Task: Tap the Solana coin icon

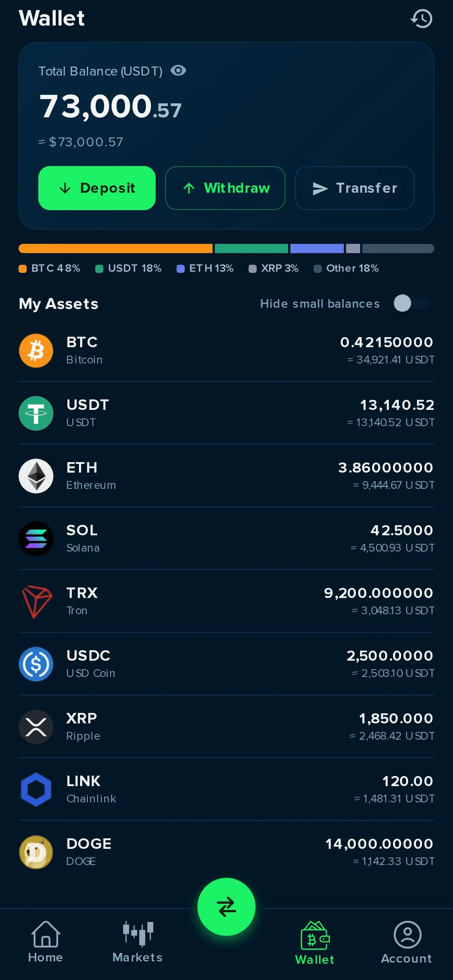Action: coord(36,539)
